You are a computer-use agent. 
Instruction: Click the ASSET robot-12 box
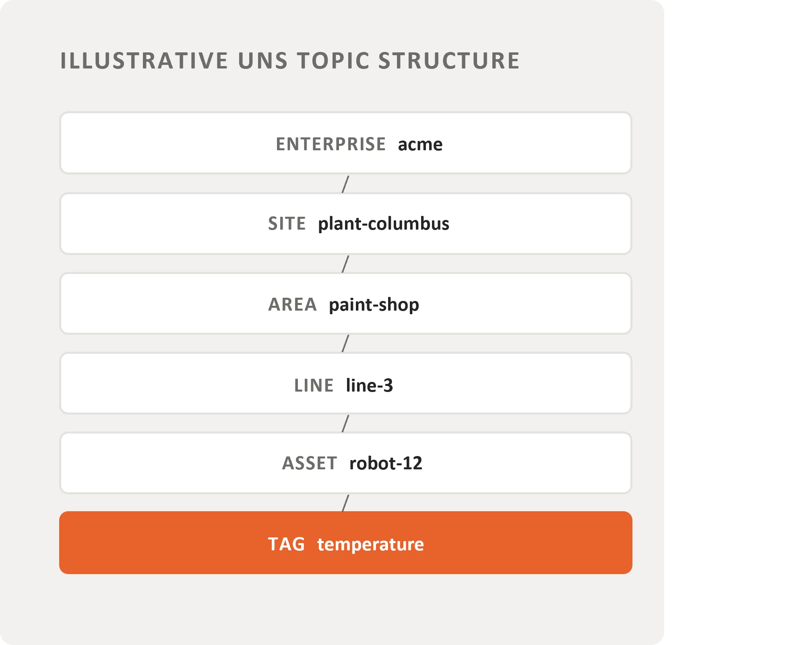[x=345, y=463]
